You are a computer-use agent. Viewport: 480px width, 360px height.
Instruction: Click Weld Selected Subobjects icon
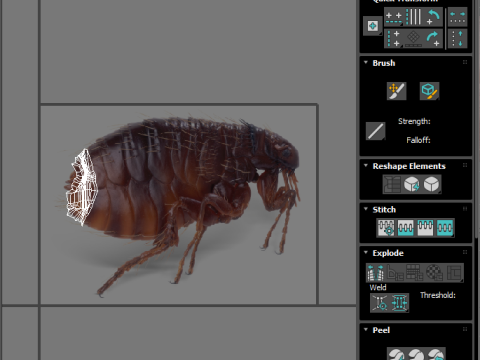click(399, 303)
